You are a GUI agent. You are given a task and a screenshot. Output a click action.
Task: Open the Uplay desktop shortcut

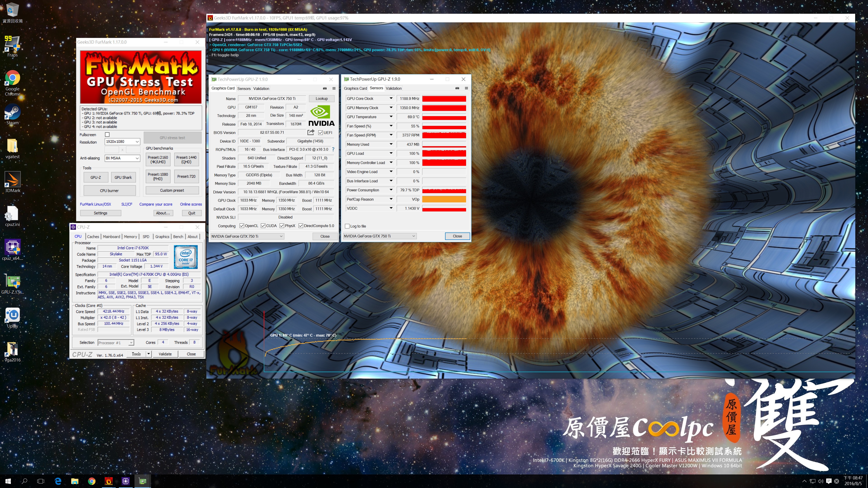tap(12, 318)
